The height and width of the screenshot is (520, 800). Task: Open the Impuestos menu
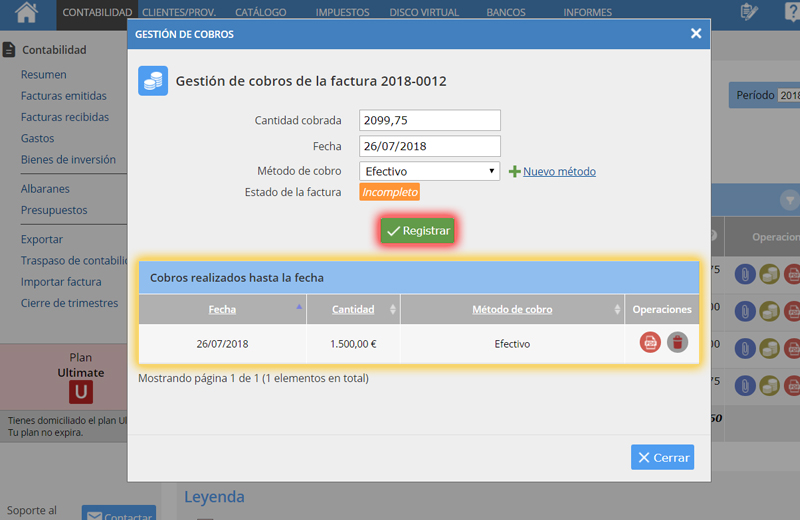click(342, 13)
